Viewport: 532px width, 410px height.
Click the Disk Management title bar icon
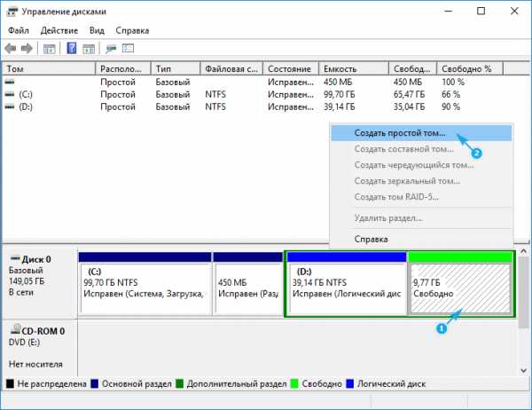[x=12, y=12]
